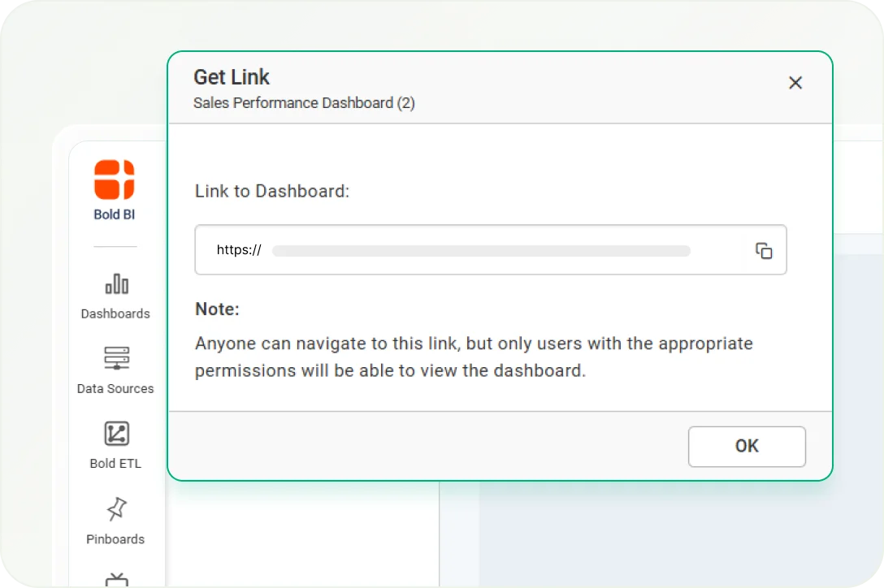Click the Get Link dialog title

[232, 77]
